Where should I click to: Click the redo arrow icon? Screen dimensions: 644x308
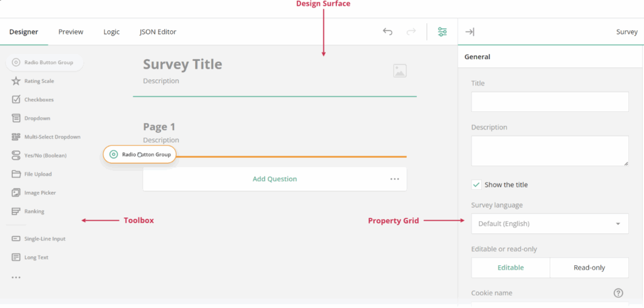(x=411, y=32)
